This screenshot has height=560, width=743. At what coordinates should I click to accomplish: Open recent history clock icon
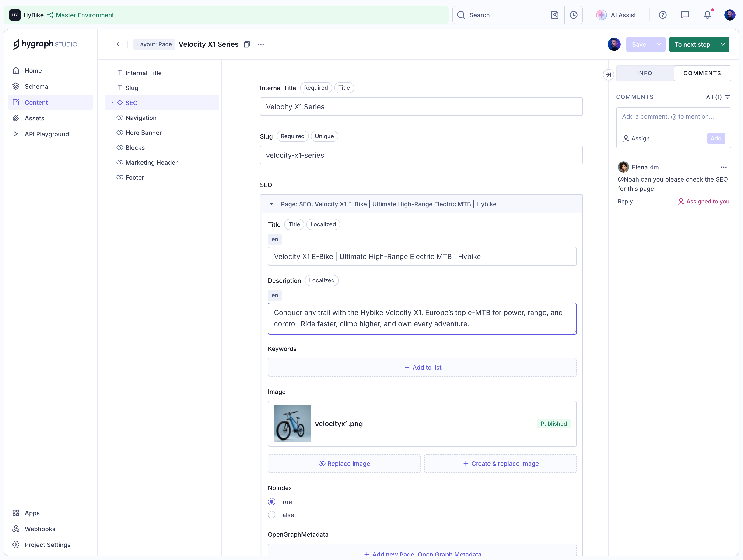click(573, 15)
